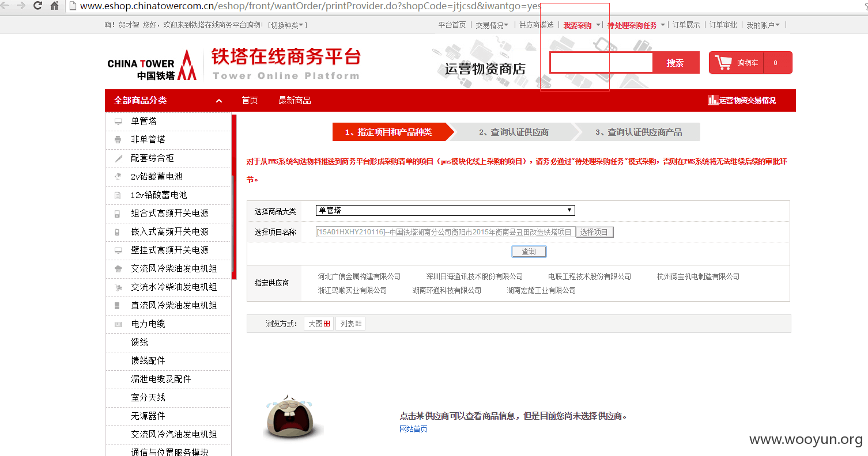This screenshot has width=868, height=456.
Task: Go to 首页 in red navbar
Action: click(250, 101)
